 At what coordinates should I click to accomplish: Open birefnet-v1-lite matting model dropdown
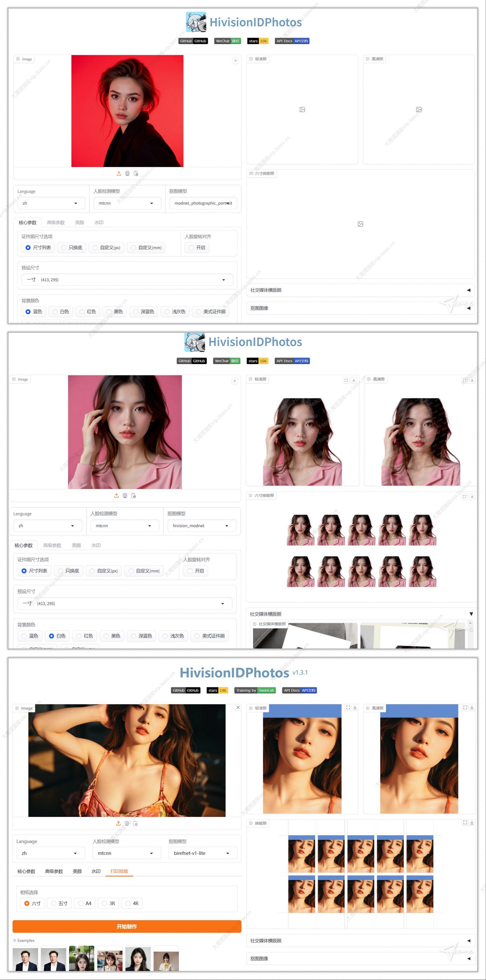tap(203, 853)
